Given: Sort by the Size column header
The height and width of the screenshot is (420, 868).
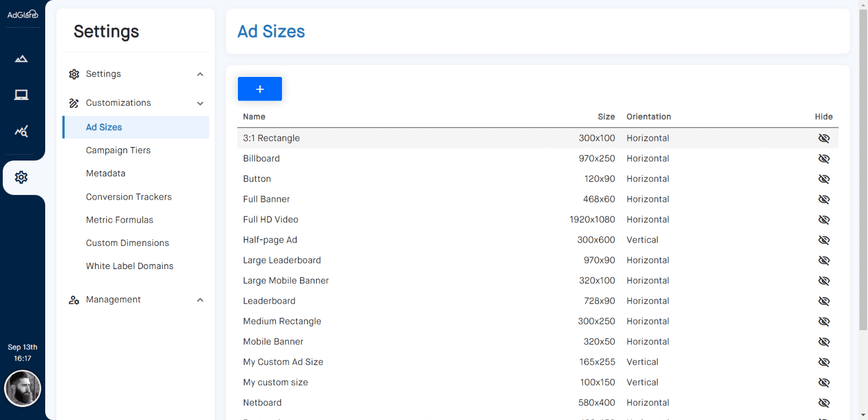Looking at the screenshot, I should click(606, 116).
